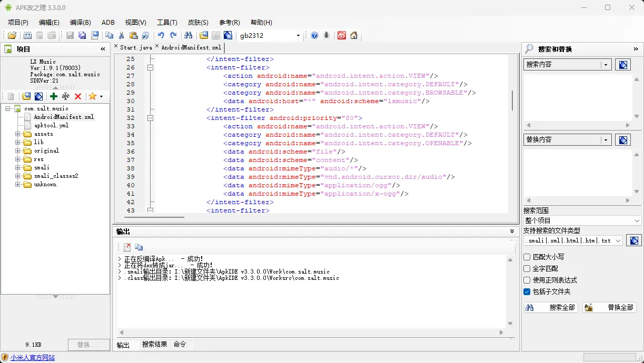Click the binoculars search icon in toolbar
The image size is (644, 363).
pyautogui.click(x=188, y=35)
